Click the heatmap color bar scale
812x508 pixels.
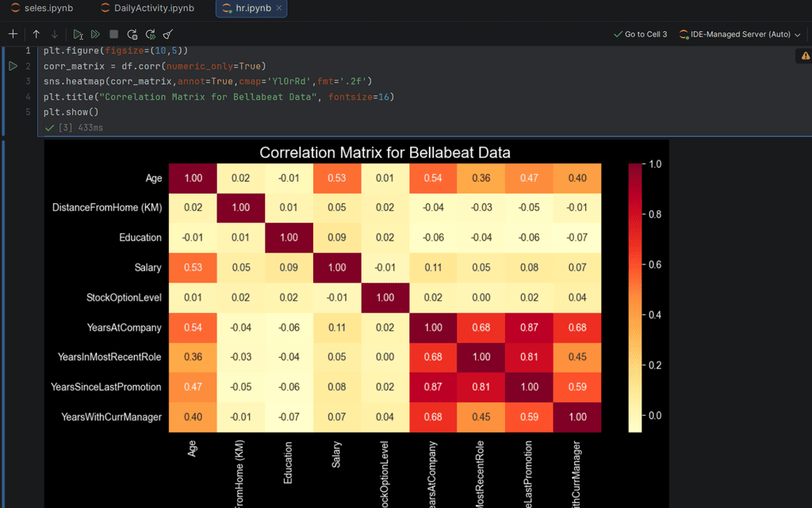click(635, 298)
